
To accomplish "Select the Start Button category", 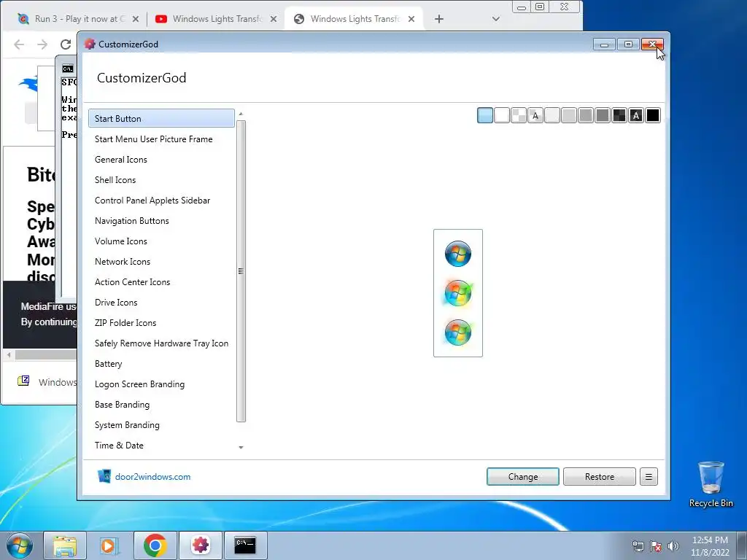I will click(161, 119).
